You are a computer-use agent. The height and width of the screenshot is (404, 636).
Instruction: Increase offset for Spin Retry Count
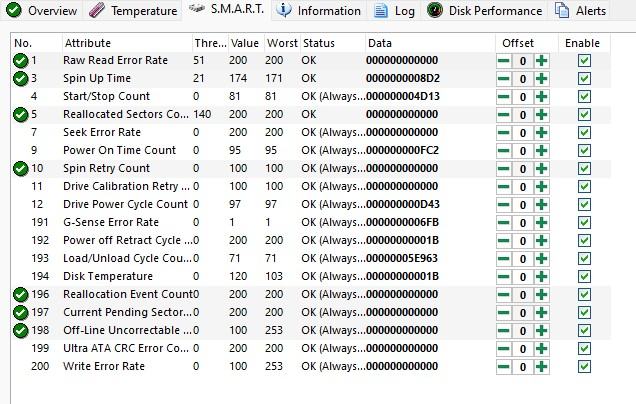point(541,169)
